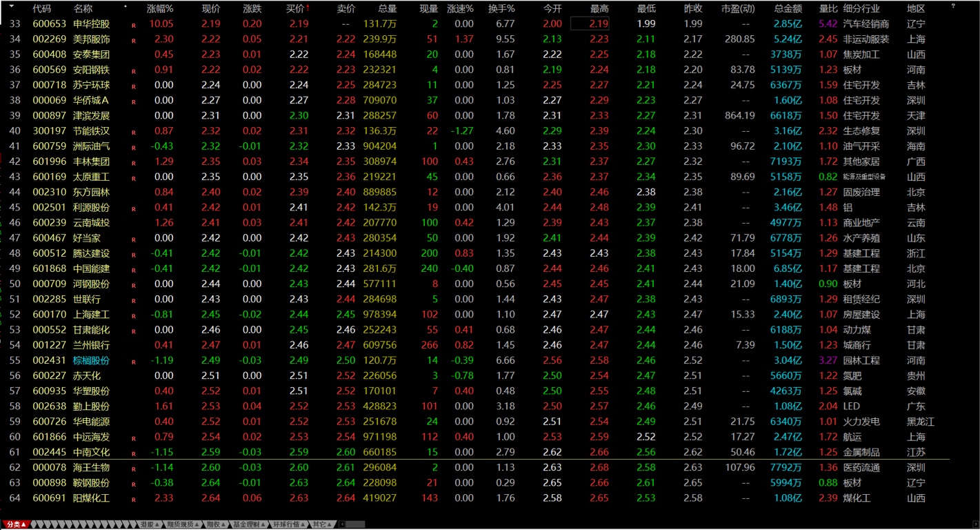Click the R margin marker beside 海王生物
This screenshot has height=530, width=980.
(x=134, y=468)
